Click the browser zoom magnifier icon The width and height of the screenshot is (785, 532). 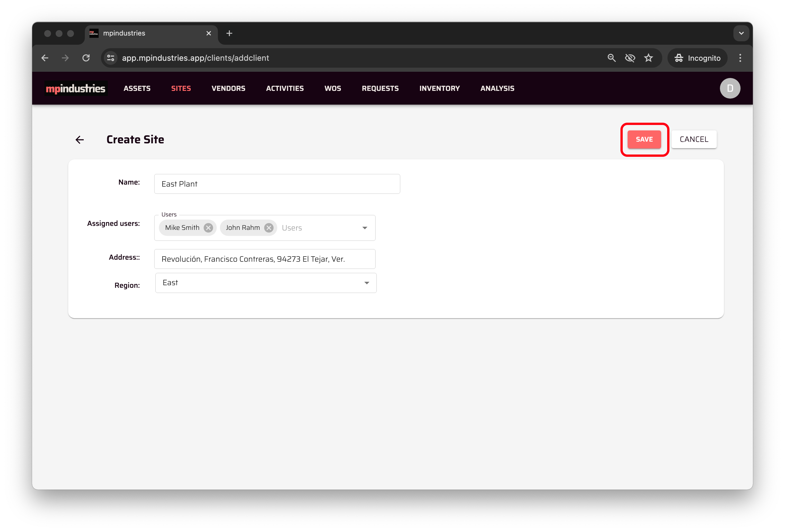click(x=611, y=58)
